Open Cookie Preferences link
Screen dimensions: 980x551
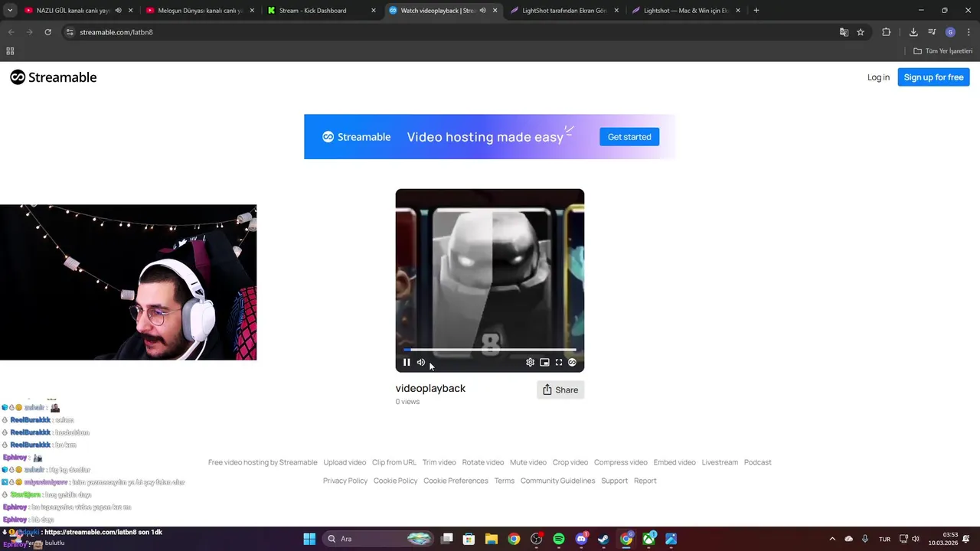pos(456,481)
